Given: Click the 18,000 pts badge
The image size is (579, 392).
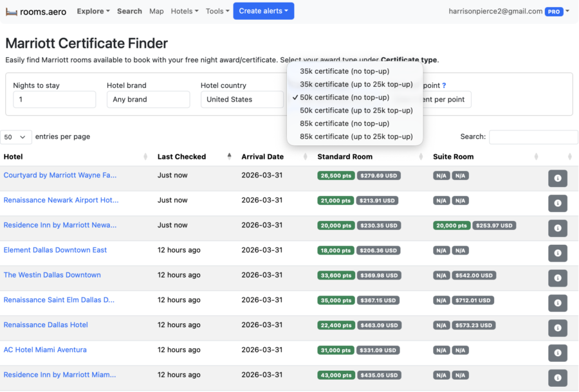Looking at the screenshot, I should coord(336,251).
